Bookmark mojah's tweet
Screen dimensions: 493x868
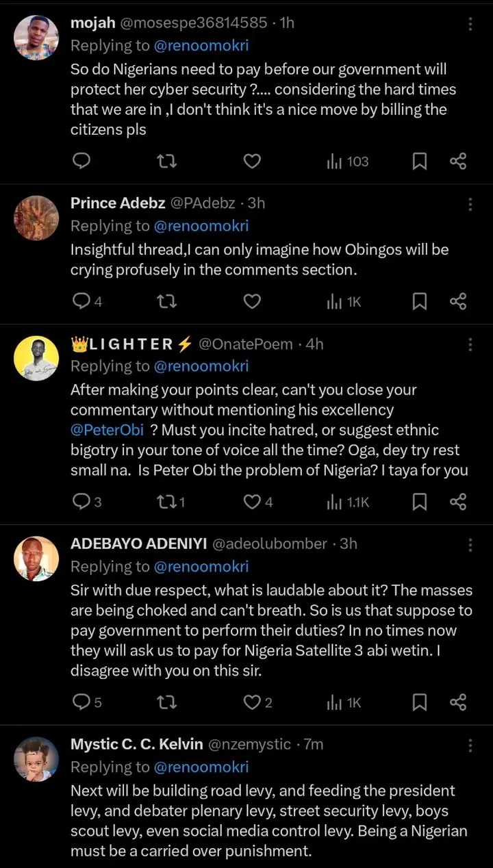coord(420,162)
